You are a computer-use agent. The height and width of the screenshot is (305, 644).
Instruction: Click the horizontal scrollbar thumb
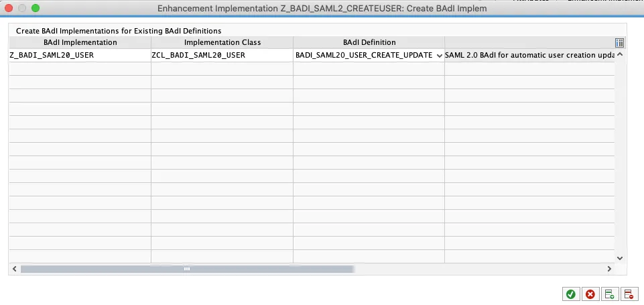pyautogui.click(x=187, y=269)
